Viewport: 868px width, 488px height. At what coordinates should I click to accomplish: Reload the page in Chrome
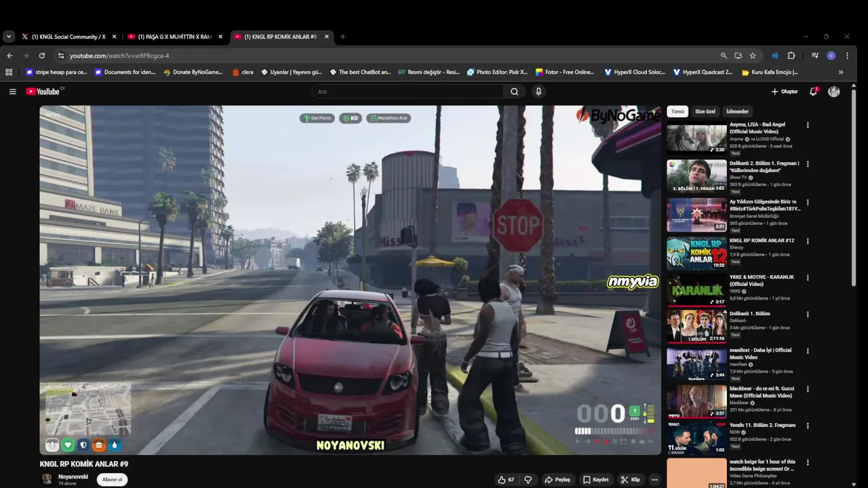point(42,56)
